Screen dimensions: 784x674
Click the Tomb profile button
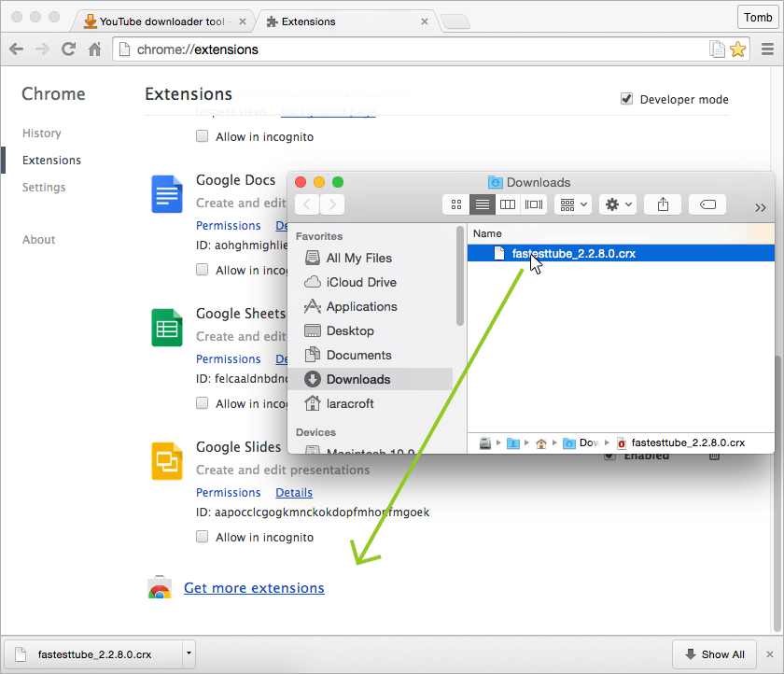pyautogui.click(x=758, y=18)
